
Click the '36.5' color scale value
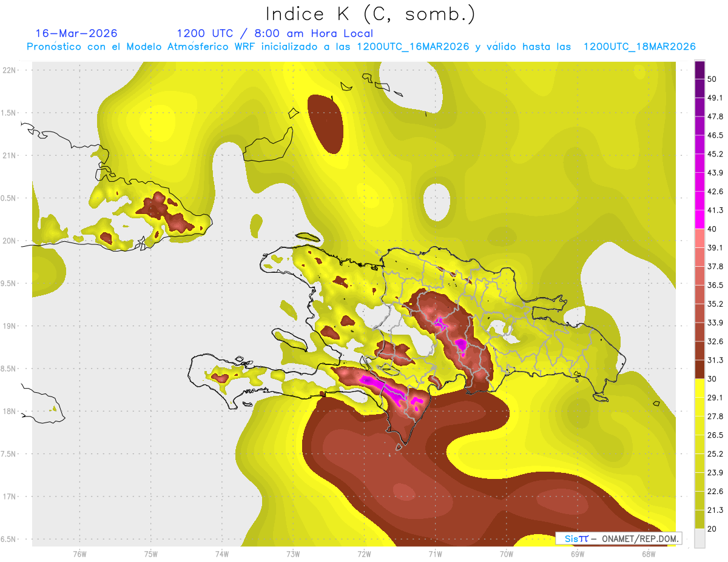715,285
